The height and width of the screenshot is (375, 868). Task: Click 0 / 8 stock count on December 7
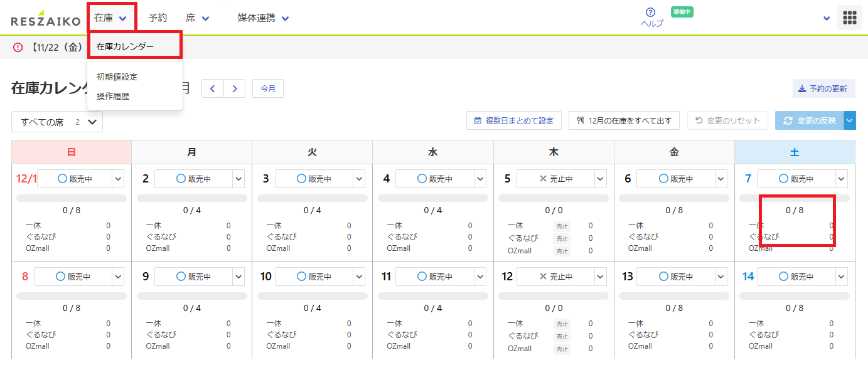click(x=795, y=211)
